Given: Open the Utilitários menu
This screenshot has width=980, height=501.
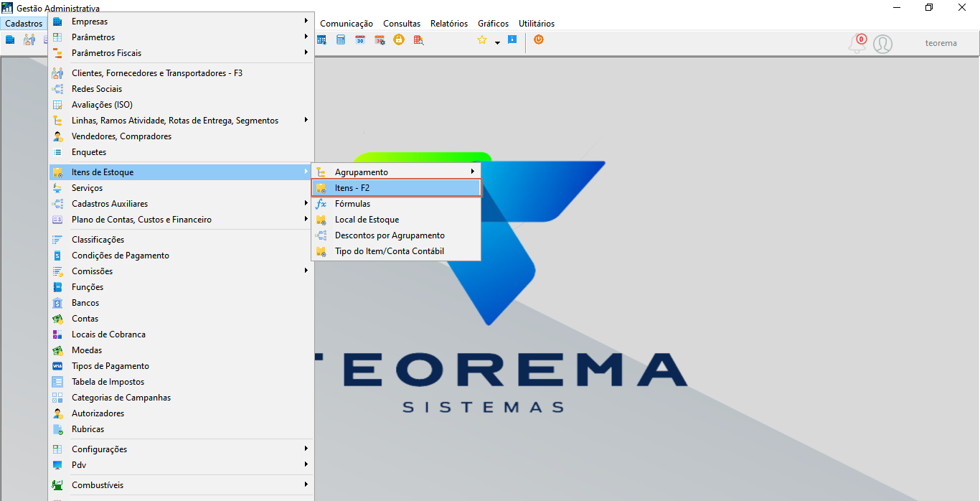Looking at the screenshot, I should 537,24.
